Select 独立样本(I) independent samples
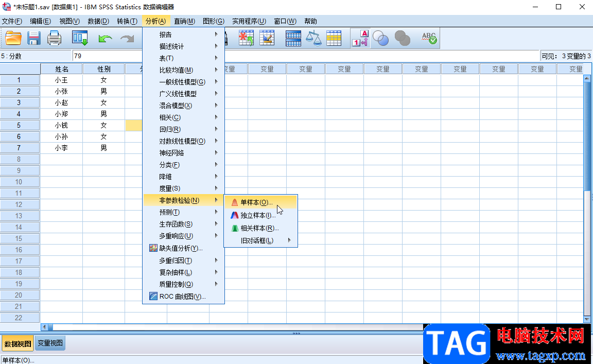The height and width of the screenshot is (364, 593). point(261,215)
